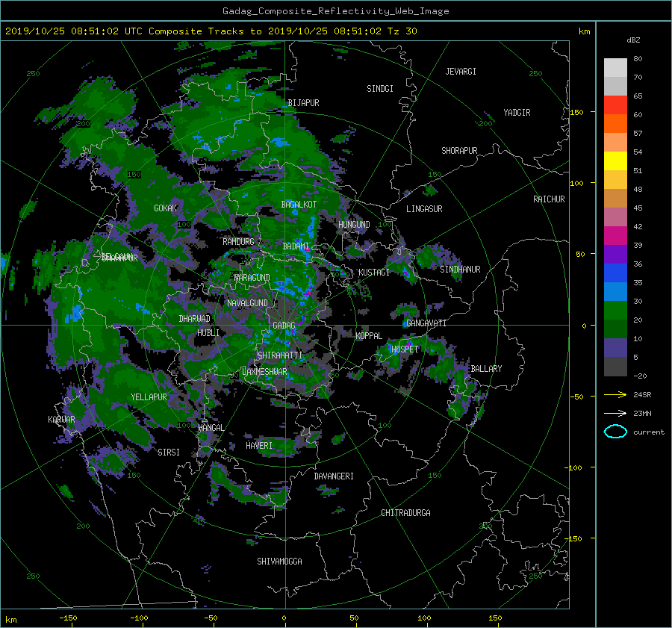Click the BADAMI city label
Screen dimensions: 672x628
pos(296,246)
